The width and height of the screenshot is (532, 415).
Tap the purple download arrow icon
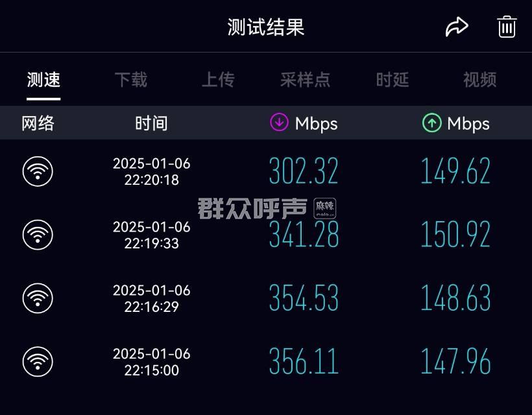tap(279, 122)
